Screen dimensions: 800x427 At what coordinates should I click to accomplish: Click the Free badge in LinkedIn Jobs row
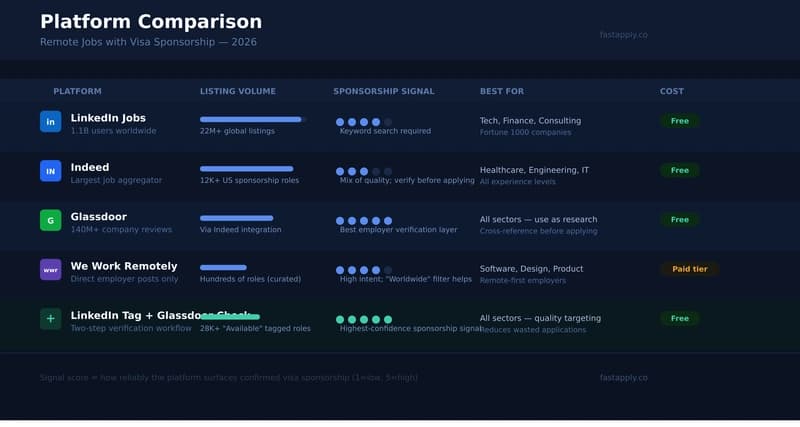(x=679, y=121)
